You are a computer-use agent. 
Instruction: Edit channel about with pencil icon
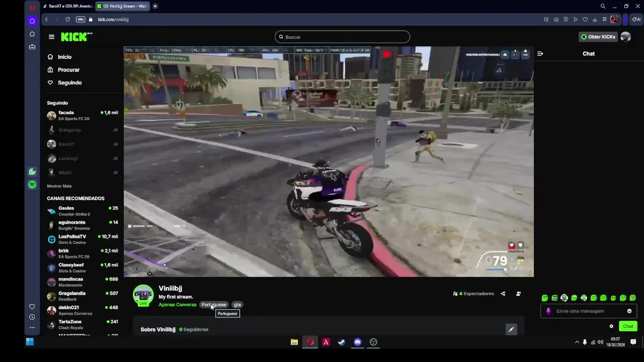click(x=511, y=329)
